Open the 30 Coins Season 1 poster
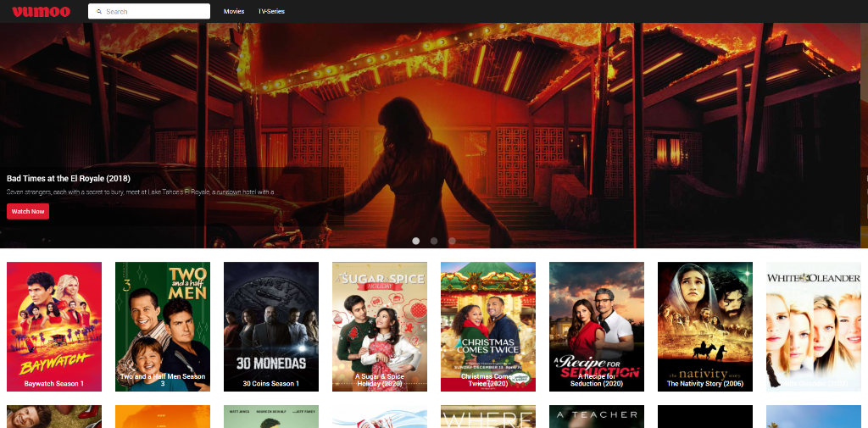 point(271,326)
